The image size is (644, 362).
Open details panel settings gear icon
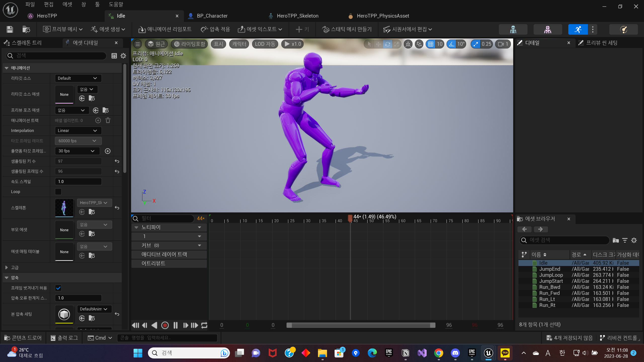click(x=123, y=56)
